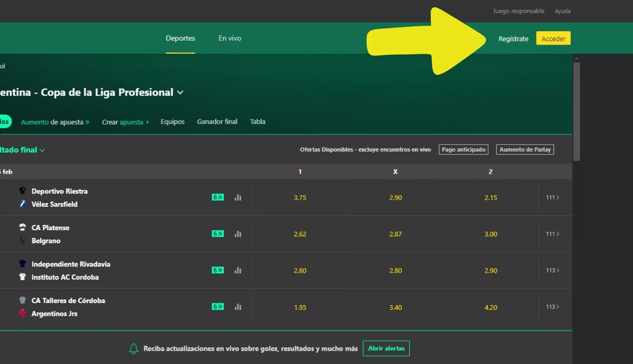The width and height of the screenshot is (633, 364).
Task: Open 113 more markets for Independiente Rivadavia match
Action: [552, 270]
